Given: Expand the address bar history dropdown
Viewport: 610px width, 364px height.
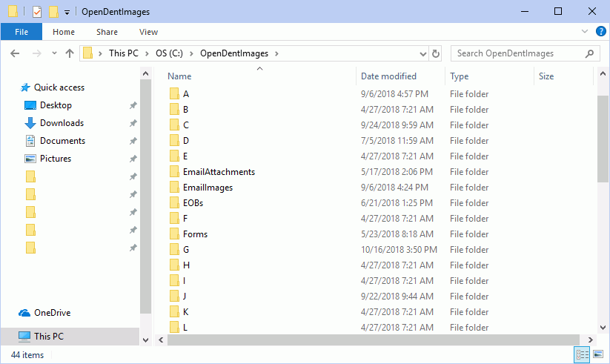Looking at the screenshot, I should click(423, 53).
